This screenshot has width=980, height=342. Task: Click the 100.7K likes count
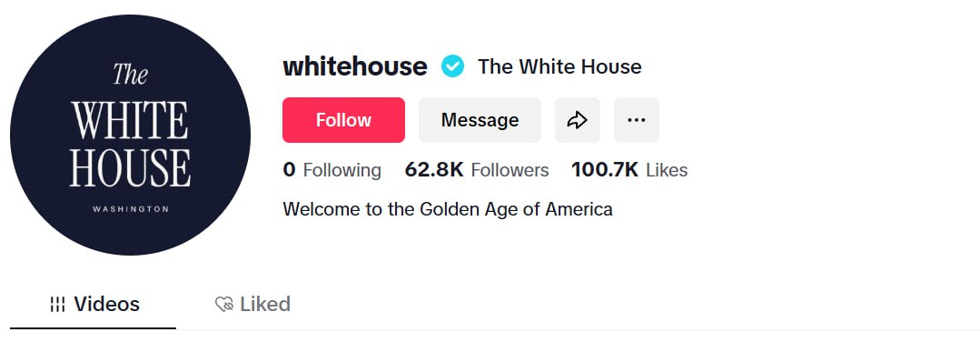(605, 170)
